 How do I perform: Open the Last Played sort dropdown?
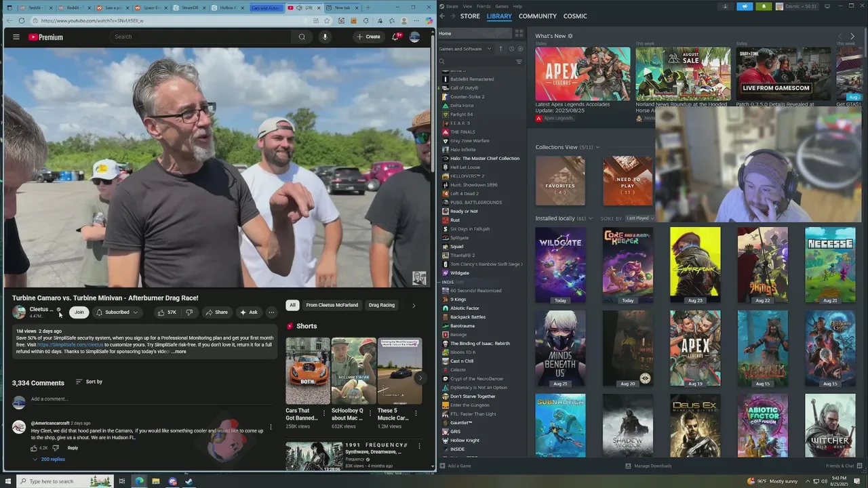pyautogui.click(x=639, y=218)
